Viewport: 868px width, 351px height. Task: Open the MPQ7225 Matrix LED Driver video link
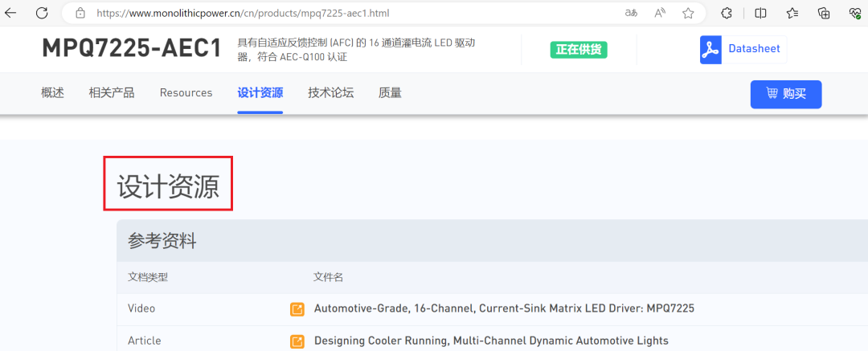(504, 308)
